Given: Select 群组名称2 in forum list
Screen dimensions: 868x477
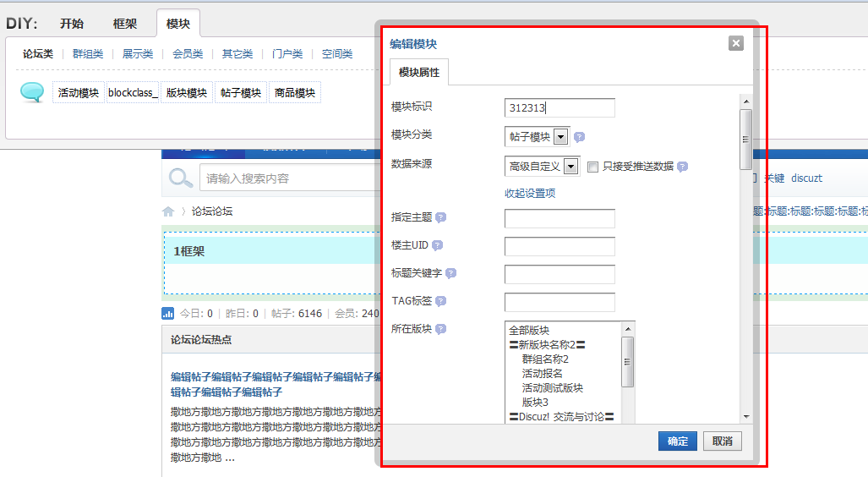Looking at the screenshot, I should (x=545, y=359).
